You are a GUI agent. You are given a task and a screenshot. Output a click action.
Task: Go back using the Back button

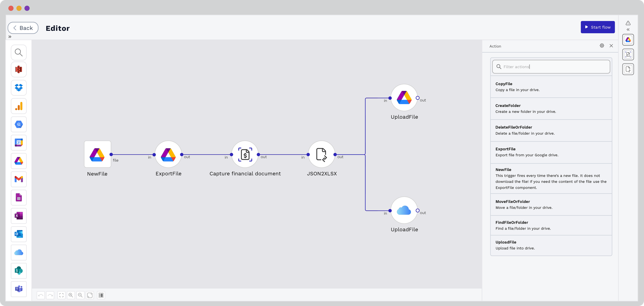coord(23,28)
